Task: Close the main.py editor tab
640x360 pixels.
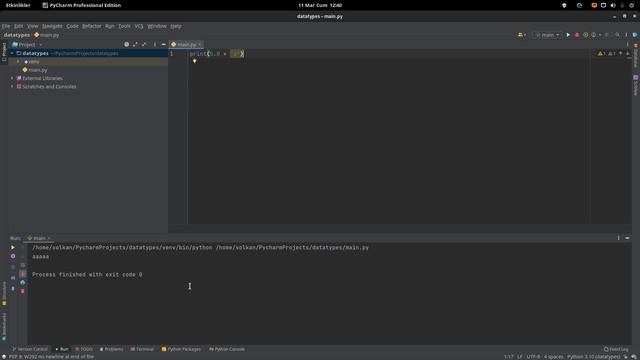Action: coord(200,44)
